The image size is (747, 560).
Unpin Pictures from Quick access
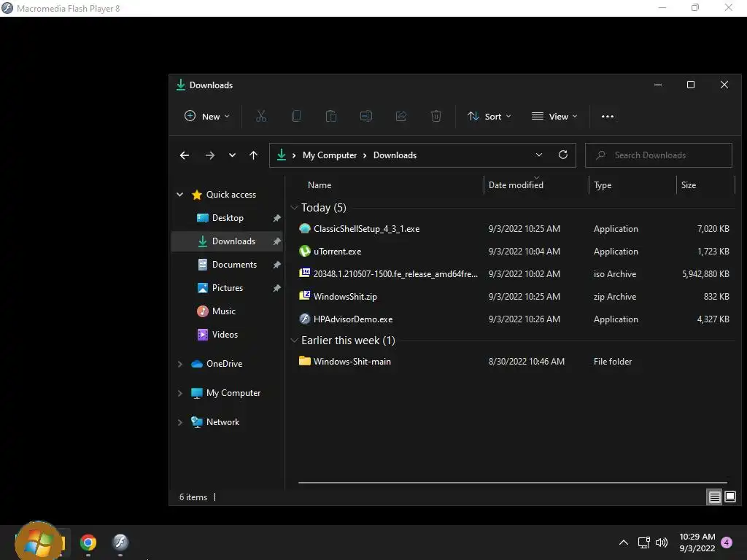point(276,288)
